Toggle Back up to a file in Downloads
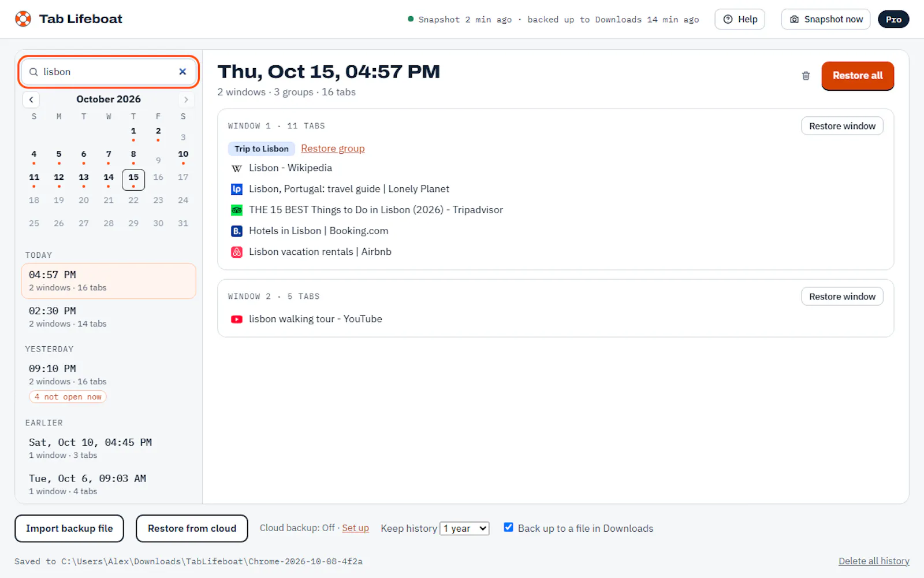924x578 pixels. tap(508, 527)
